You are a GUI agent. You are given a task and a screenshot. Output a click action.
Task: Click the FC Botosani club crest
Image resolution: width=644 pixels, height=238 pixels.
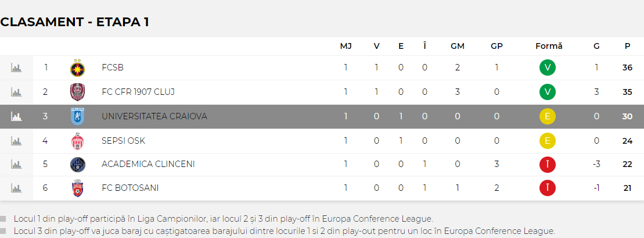click(77, 188)
